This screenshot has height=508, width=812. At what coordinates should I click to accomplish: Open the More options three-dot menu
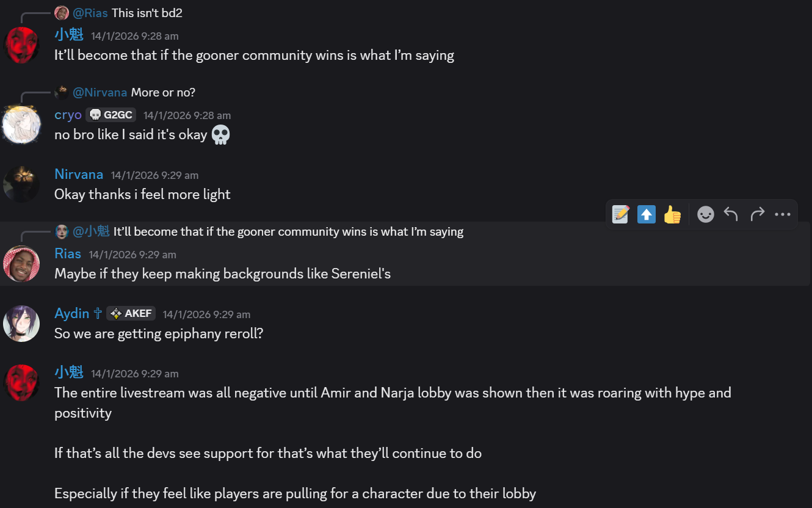click(783, 214)
